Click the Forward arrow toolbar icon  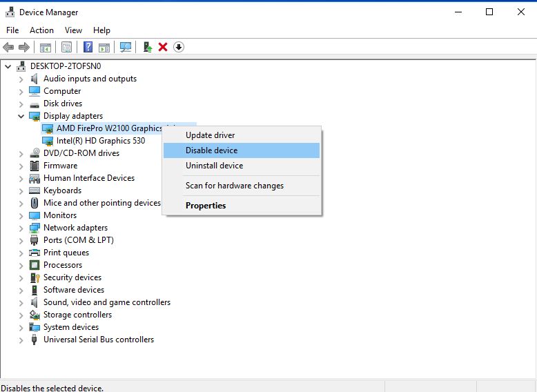pyautogui.click(x=24, y=47)
